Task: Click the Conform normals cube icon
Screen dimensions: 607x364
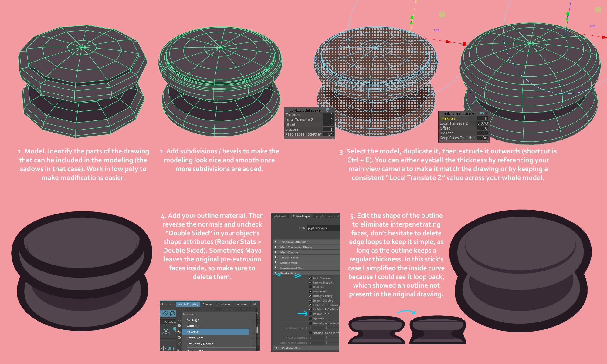Action: [x=179, y=326]
